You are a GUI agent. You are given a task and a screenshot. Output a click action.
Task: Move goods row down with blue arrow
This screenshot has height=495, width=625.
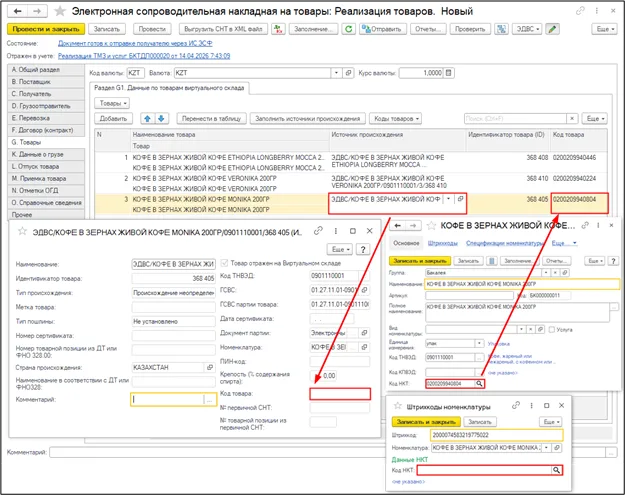(x=161, y=118)
